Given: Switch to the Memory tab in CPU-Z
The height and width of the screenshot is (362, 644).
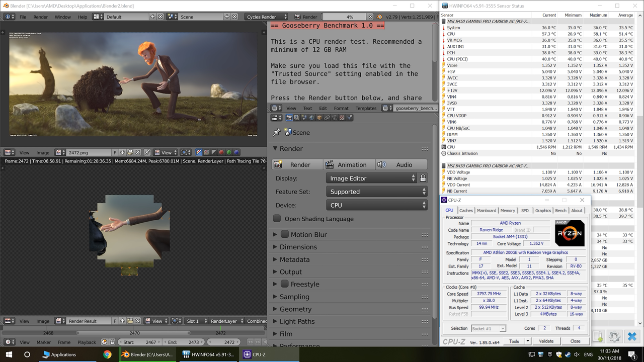Looking at the screenshot, I should coord(507,210).
